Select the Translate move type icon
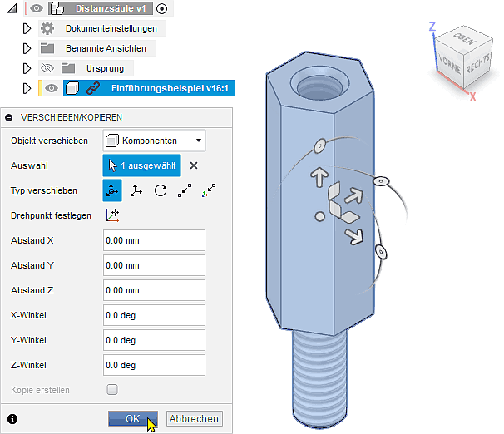Viewport: 504px width, 434px height. point(136,190)
